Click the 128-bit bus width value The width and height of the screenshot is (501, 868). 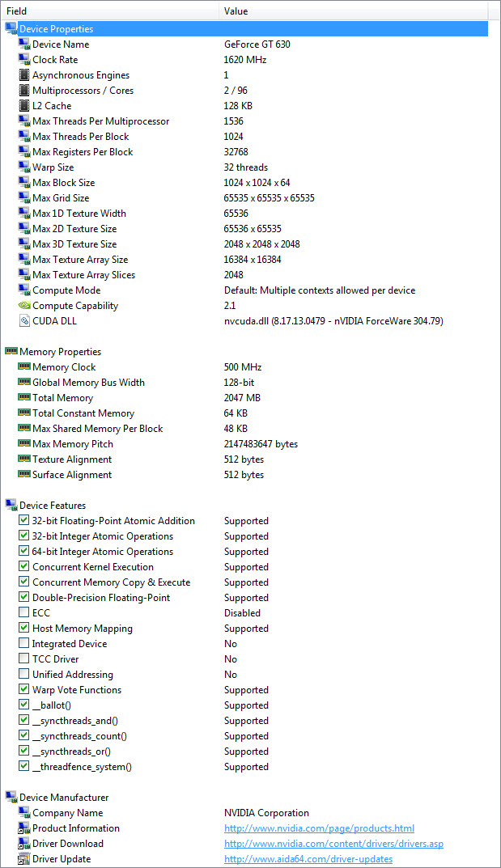[x=240, y=383]
